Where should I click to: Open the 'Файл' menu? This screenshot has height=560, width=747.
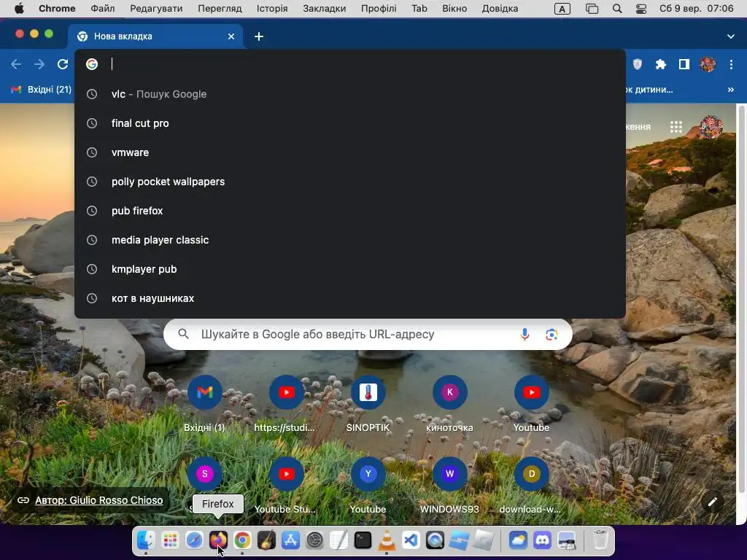102,9
